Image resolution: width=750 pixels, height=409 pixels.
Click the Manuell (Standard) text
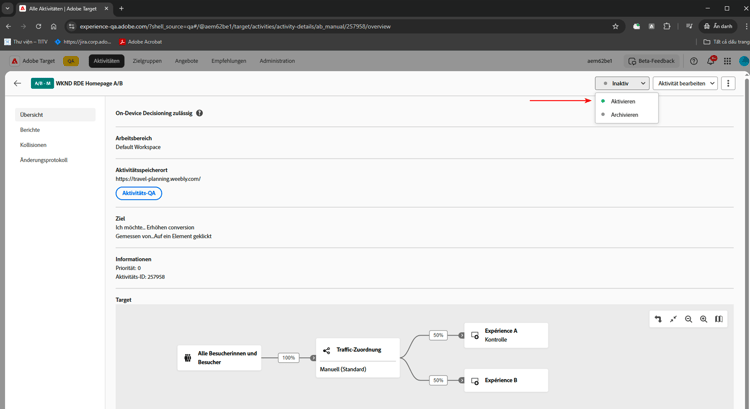tap(343, 369)
